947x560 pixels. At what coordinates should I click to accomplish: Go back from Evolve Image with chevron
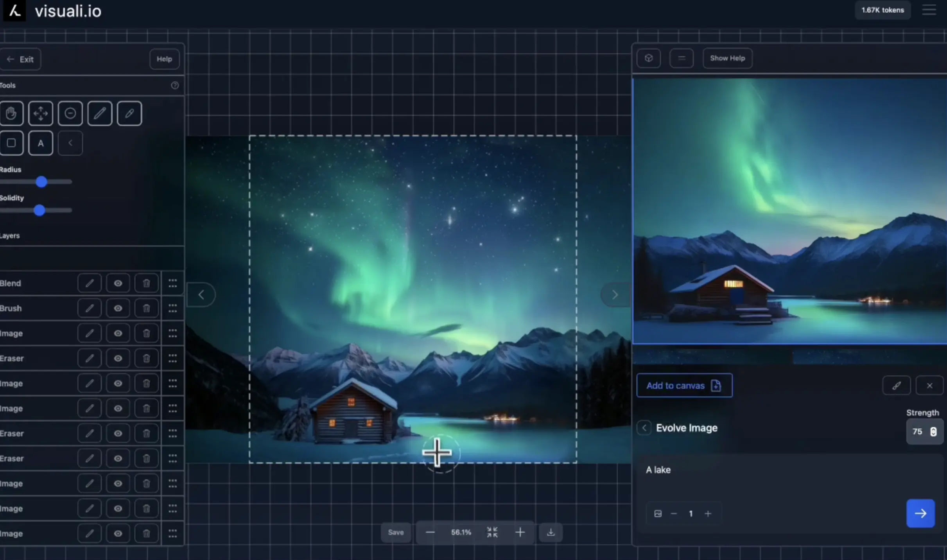644,428
